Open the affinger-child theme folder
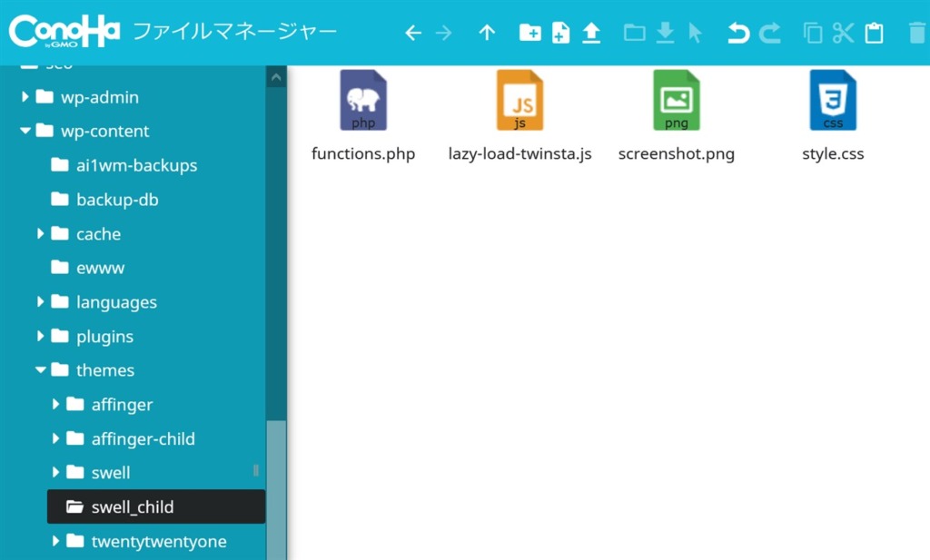This screenshot has width=930, height=560. [131, 438]
